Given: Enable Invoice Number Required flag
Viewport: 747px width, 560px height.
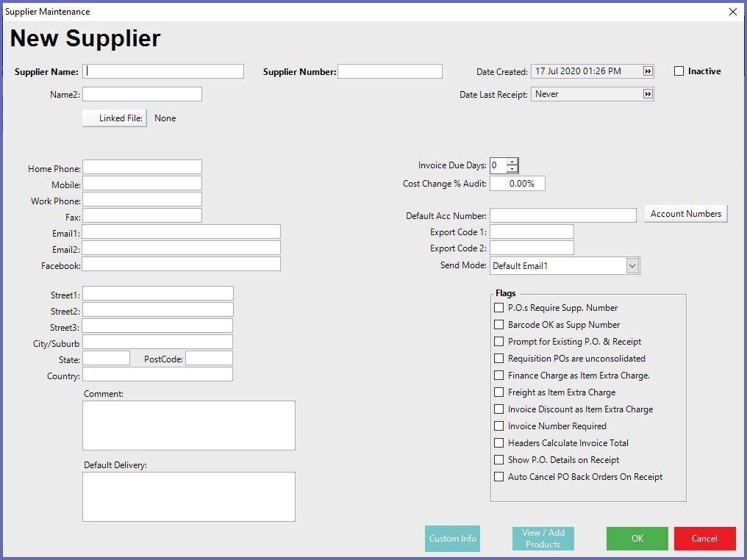Looking at the screenshot, I should [x=499, y=426].
